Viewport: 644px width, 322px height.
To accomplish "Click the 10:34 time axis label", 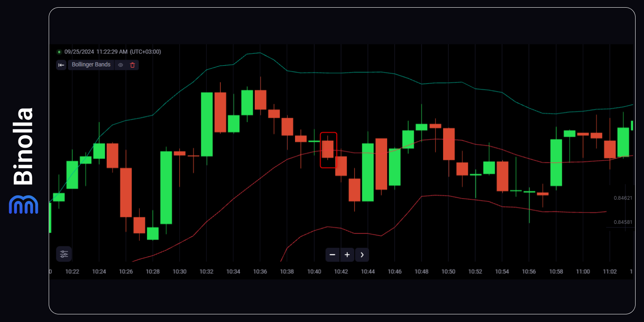I will click(x=233, y=272).
